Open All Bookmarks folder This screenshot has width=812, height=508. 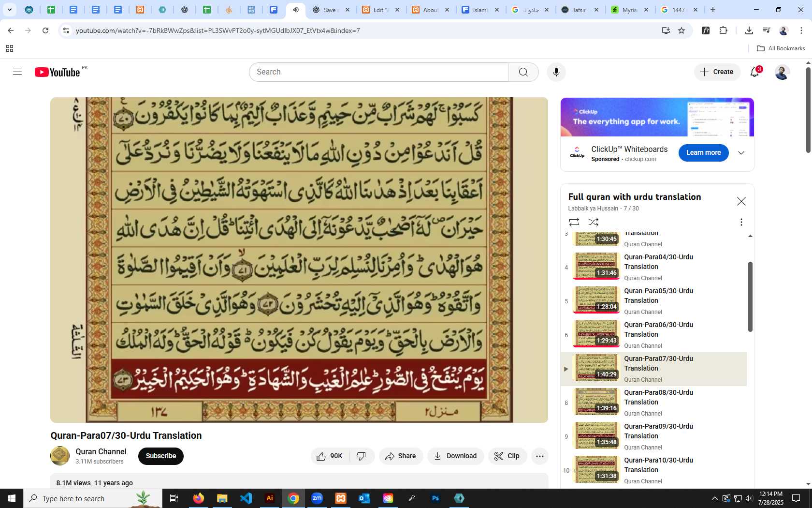tap(781, 48)
